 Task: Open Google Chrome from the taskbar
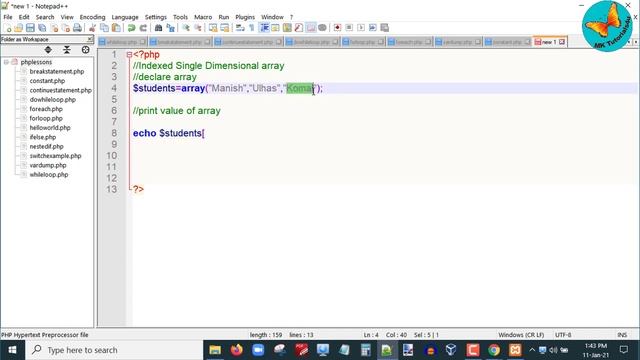(494, 350)
